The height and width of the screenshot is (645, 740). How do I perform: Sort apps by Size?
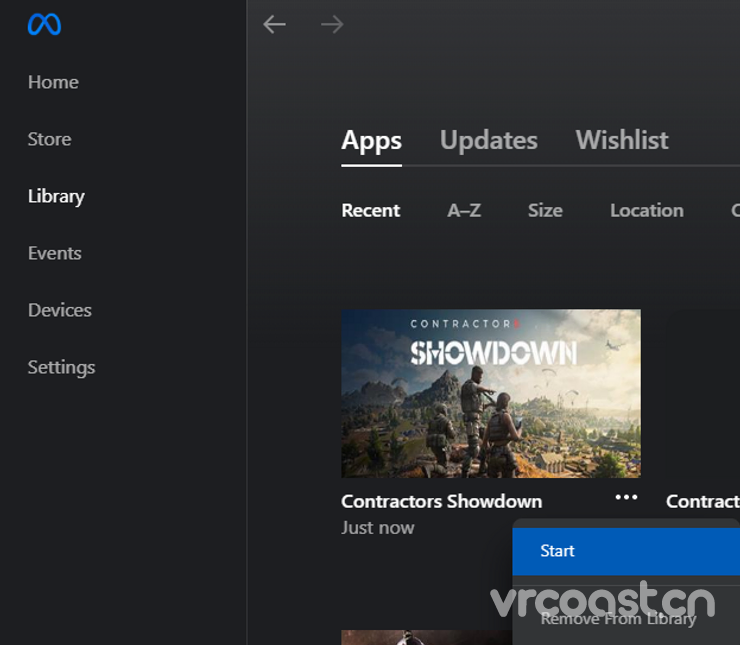click(x=545, y=210)
